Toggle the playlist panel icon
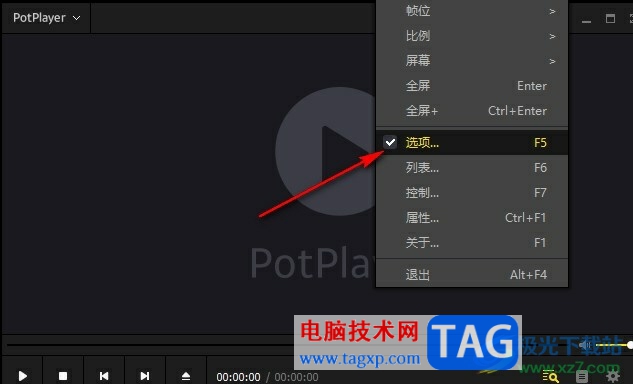This screenshot has width=633, height=384. pos(582,376)
